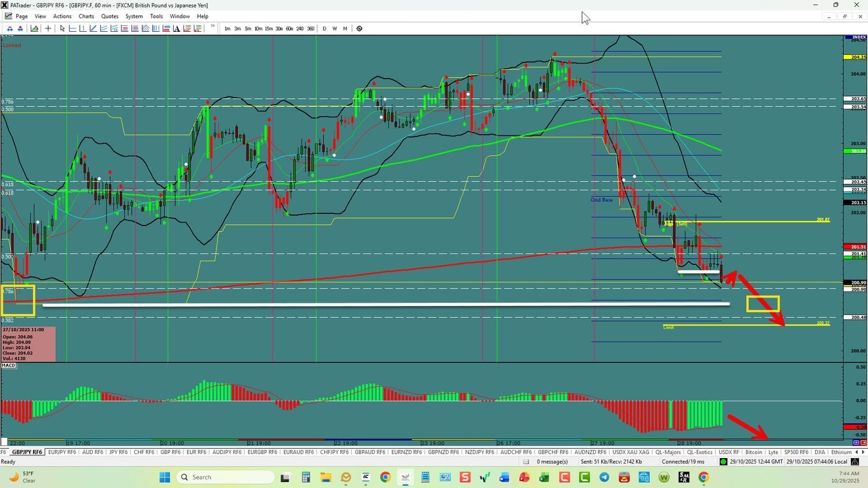Viewport: 868px width, 488px height.
Task: Open the Charts menu
Action: click(x=86, y=16)
